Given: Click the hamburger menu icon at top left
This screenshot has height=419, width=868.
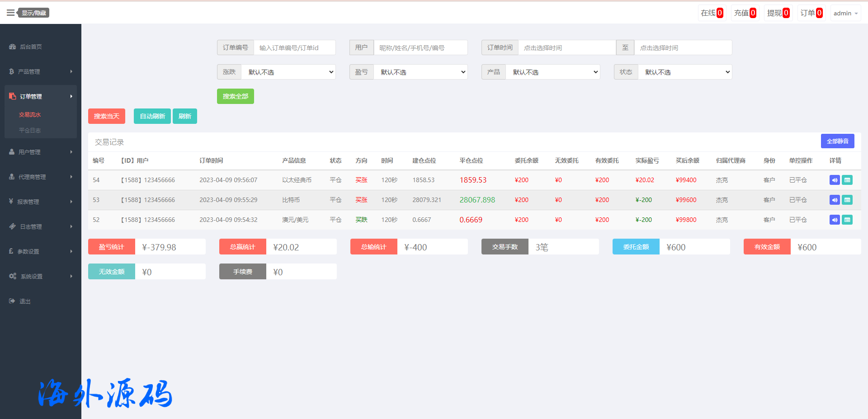Looking at the screenshot, I should click(10, 13).
